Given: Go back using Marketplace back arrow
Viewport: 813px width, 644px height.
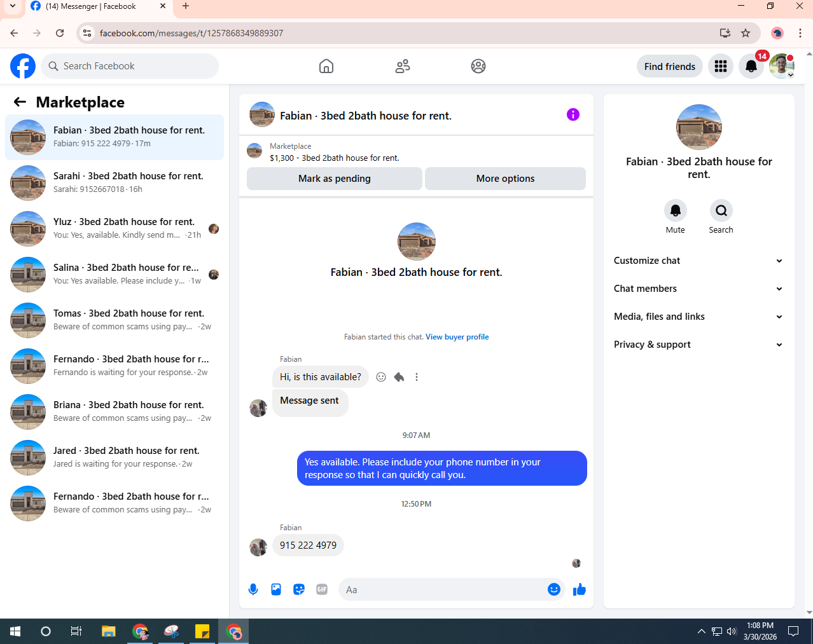Looking at the screenshot, I should (20, 102).
